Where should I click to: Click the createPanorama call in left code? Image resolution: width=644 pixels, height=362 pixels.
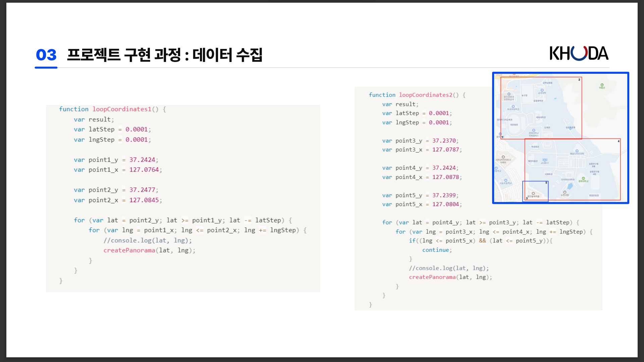click(129, 250)
